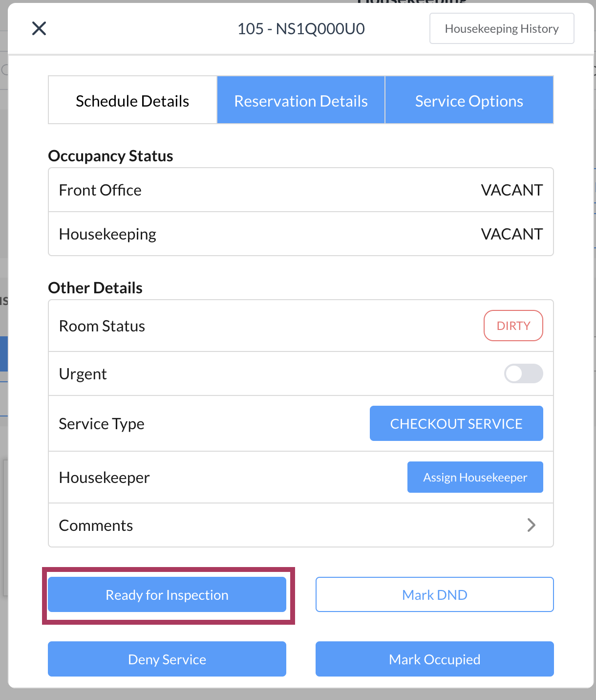Toggle the Urgent switch on
The image size is (596, 700).
(x=523, y=374)
